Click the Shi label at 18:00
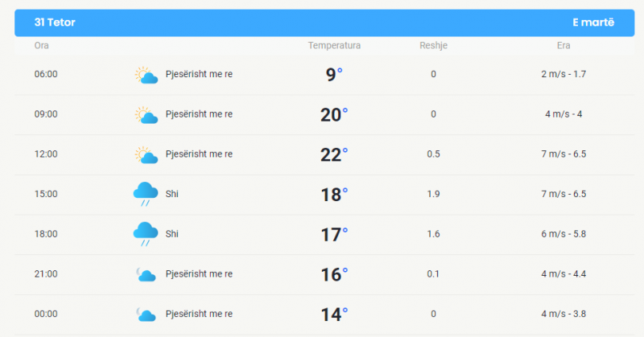The width and height of the screenshot is (644, 337). (171, 234)
